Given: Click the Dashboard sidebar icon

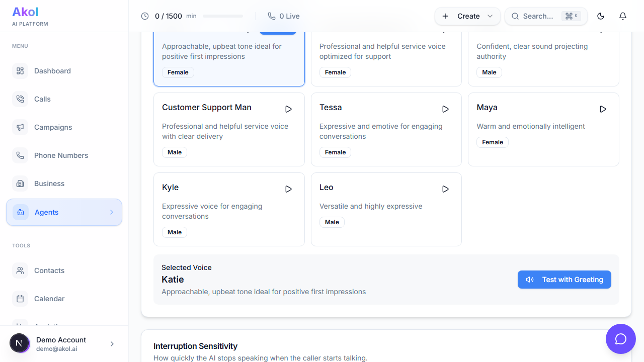Looking at the screenshot, I should pyautogui.click(x=20, y=71).
